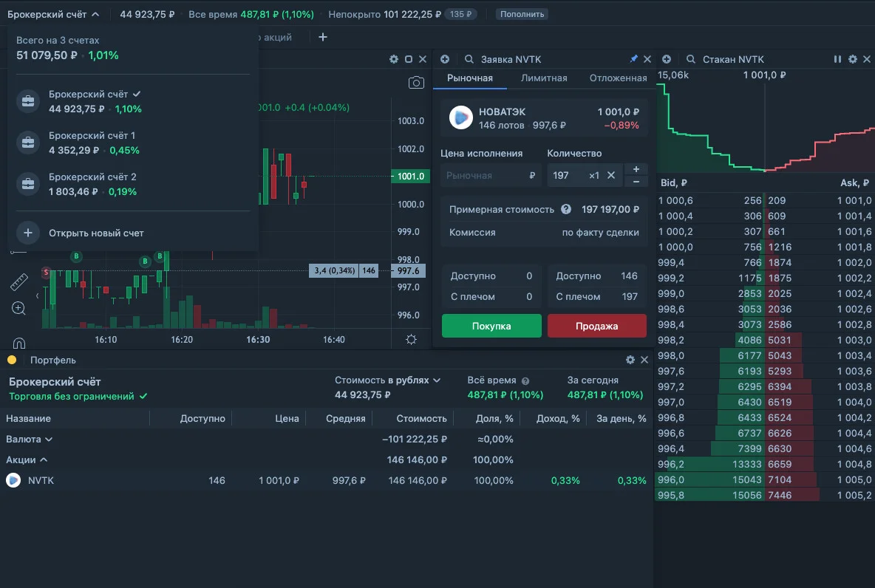The width and height of the screenshot is (875, 588).
Task: Increase quantity with the plus stepper
Action: (636, 169)
